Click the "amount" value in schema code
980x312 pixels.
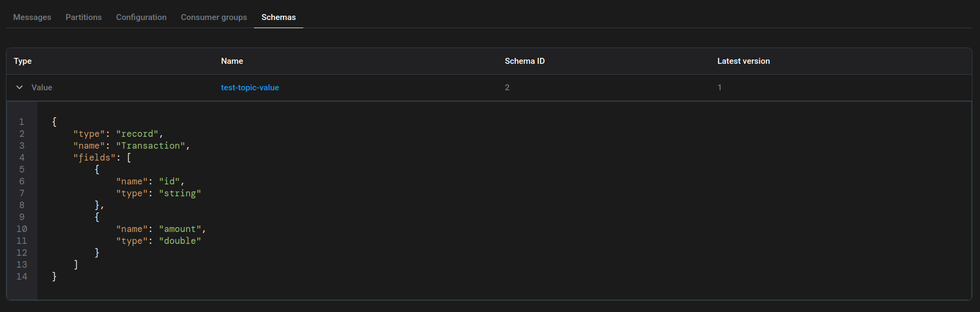(x=180, y=229)
